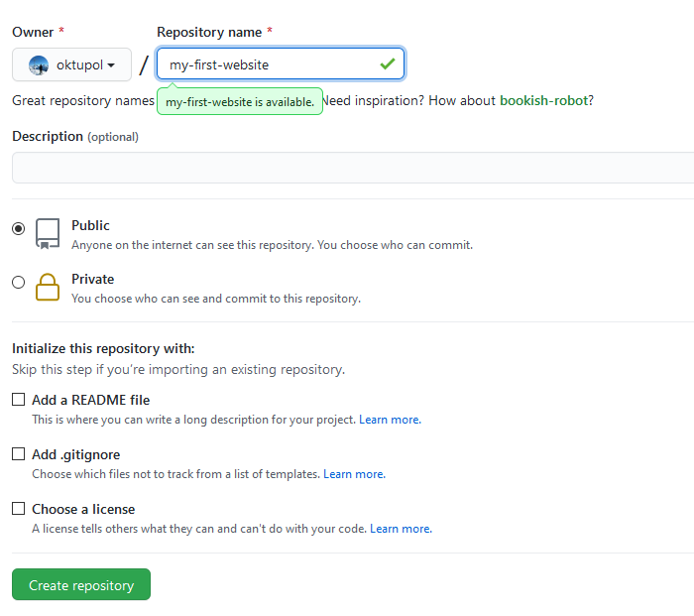Open Learn more link for README
Image resolution: width=694 pixels, height=616 pixels.
(390, 420)
